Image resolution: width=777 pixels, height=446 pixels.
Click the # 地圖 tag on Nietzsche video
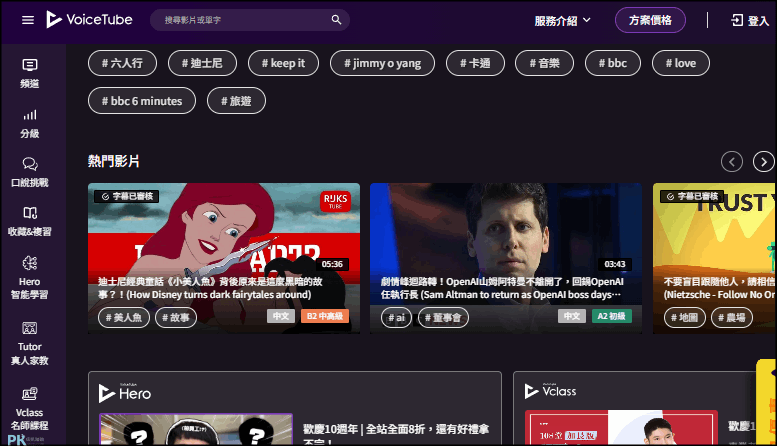(684, 317)
